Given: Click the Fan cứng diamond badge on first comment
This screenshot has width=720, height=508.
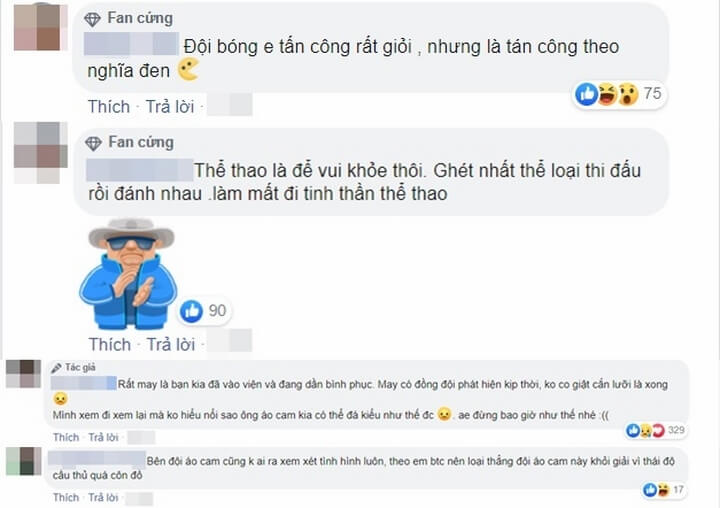Looking at the screenshot, I should click(x=92, y=19).
